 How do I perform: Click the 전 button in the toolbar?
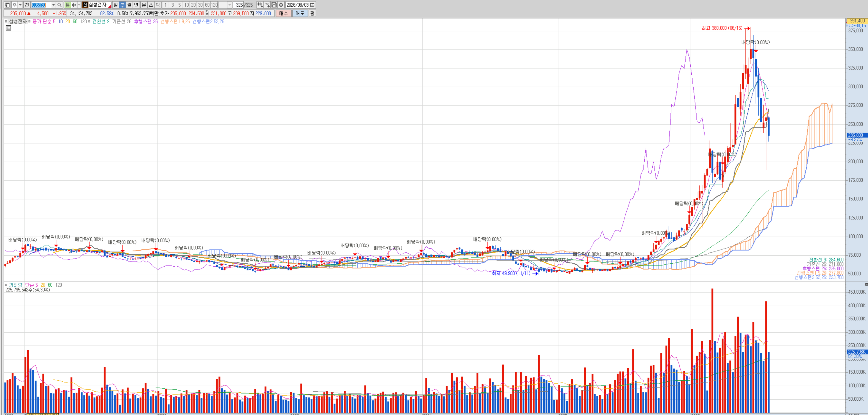(x=27, y=5)
